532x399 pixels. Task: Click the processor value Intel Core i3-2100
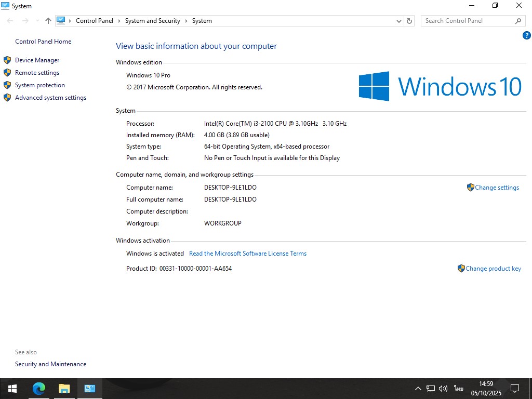(275, 124)
